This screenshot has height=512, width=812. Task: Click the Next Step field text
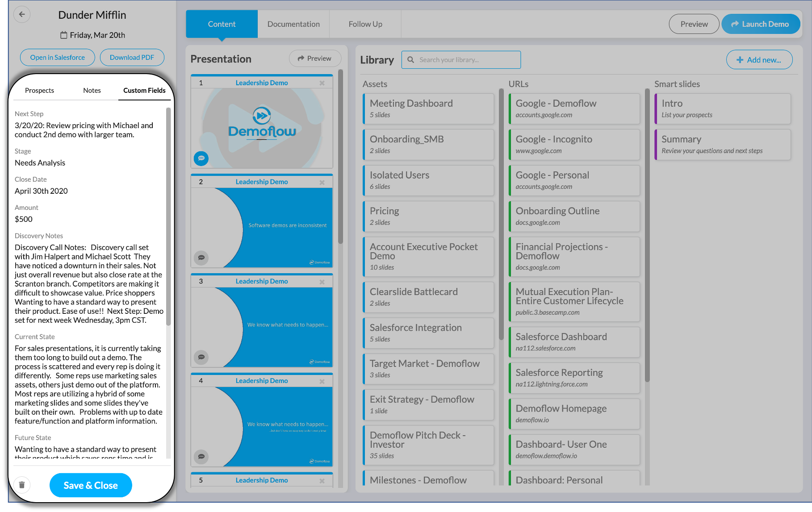(x=84, y=130)
